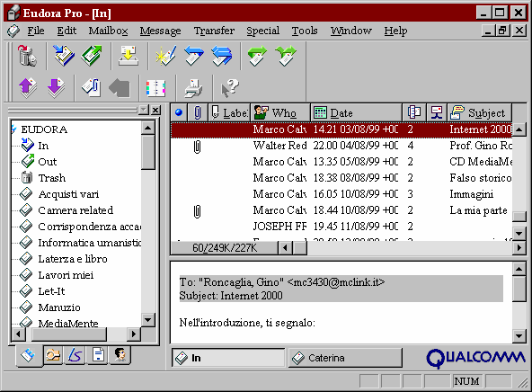Close the mailbox panel with X

coord(155,110)
